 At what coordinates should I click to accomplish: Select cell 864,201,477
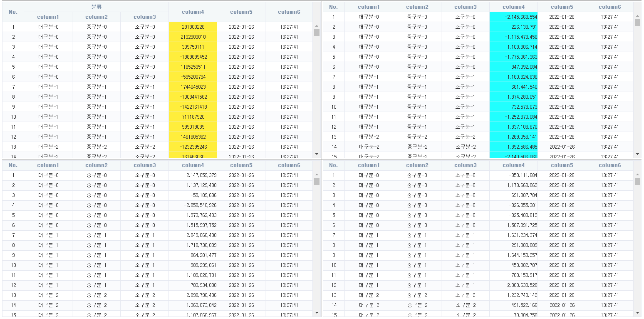(193, 255)
